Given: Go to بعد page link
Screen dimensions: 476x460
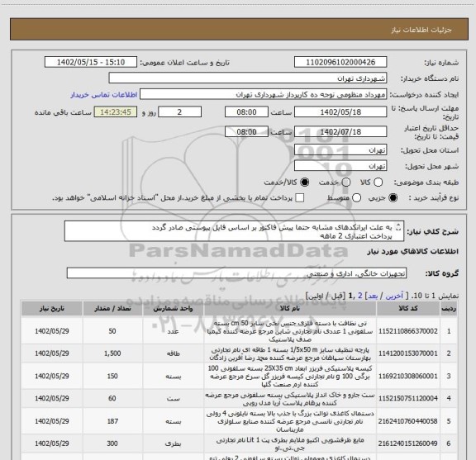Looking at the screenshot, I should pyautogui.click(x=372, y=296).
